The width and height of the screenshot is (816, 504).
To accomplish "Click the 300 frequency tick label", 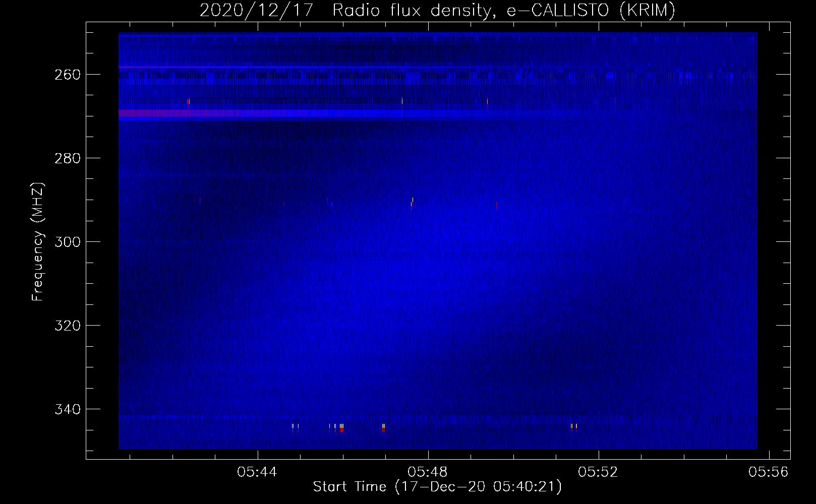I will (67, 242).
